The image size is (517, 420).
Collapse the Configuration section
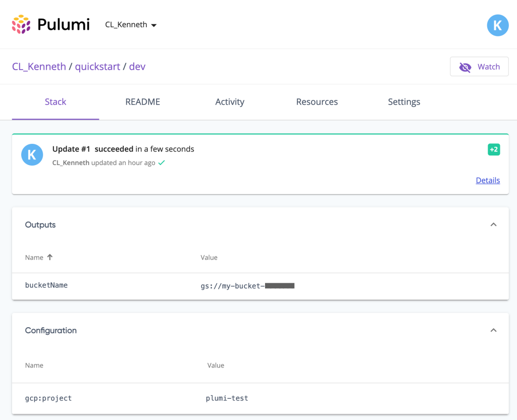click(x=493, y=330)
